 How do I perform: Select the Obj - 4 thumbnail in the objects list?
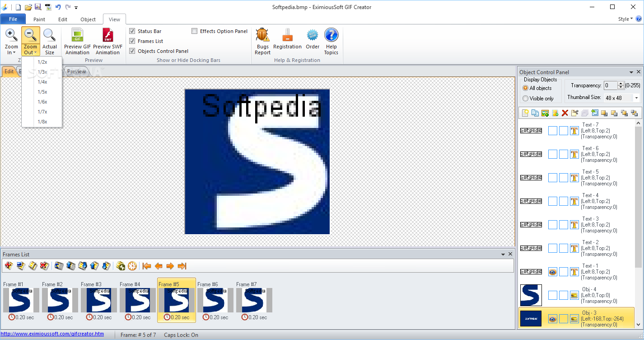[531, 295]
